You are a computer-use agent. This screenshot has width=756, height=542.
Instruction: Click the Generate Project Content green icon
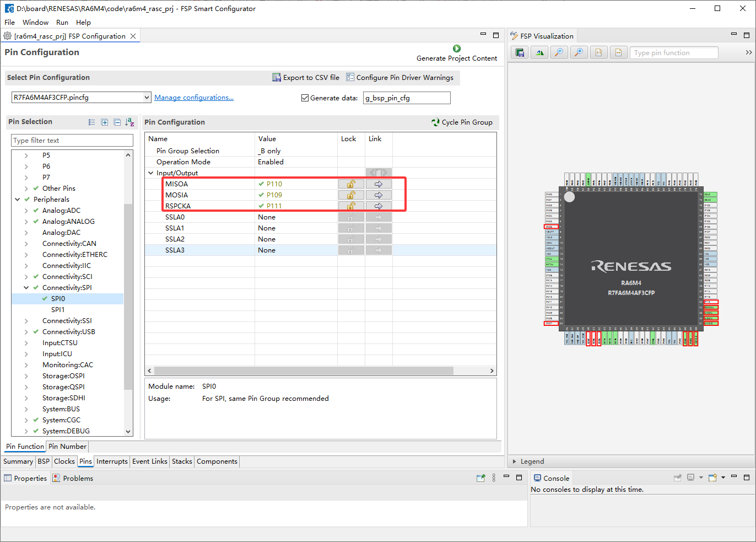(x=457, y=49)
